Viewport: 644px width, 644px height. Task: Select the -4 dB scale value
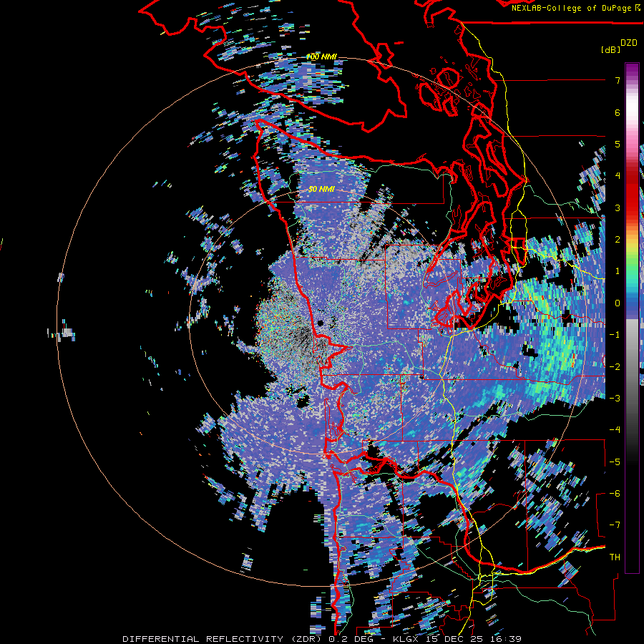pos(615,429)
